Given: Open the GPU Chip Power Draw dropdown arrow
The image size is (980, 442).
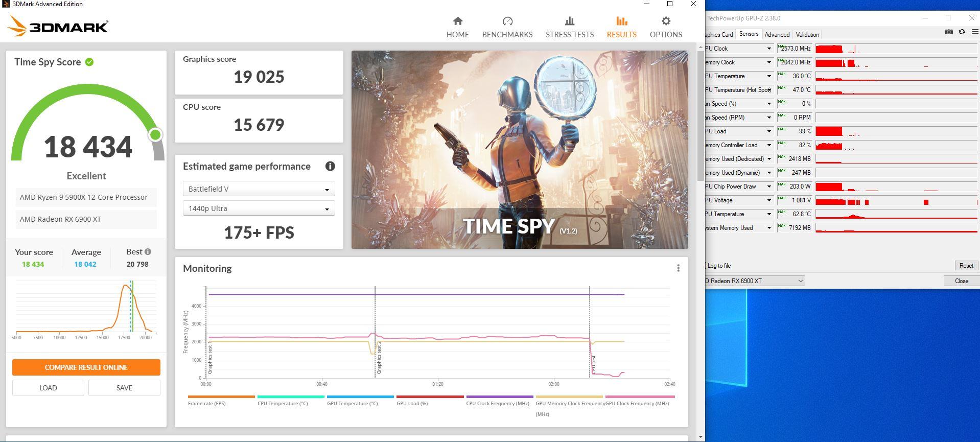Looking at the screenshot, I should point(768,187).
